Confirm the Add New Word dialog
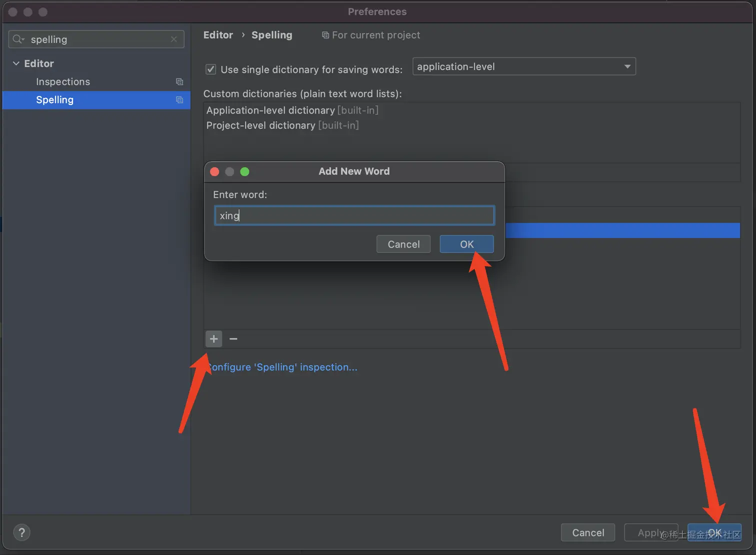756x555 pixels. click(x=466, y=244)
